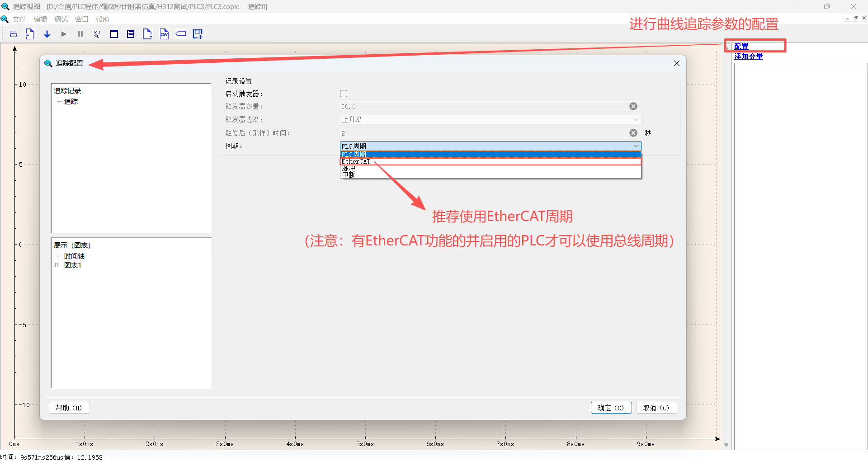Select the 追踪 tree item

pyautogui.click(x=71, y=102)
